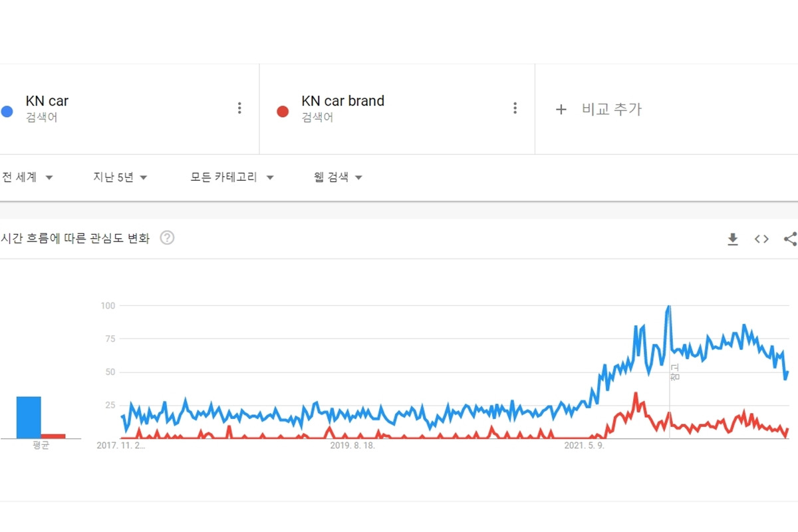Click the help icon next to the chart title
This screenshot has height=532, width=798.
click(167, 238)
